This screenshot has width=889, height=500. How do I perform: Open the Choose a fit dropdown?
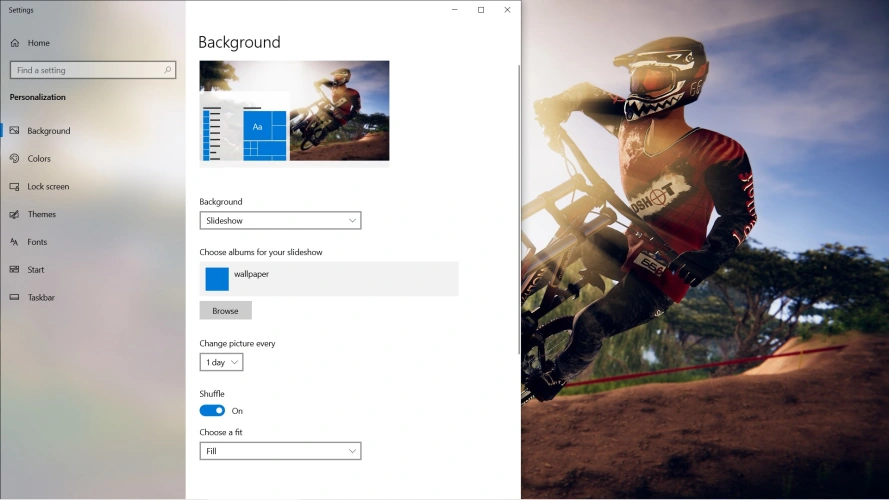(x=280, y=451)
